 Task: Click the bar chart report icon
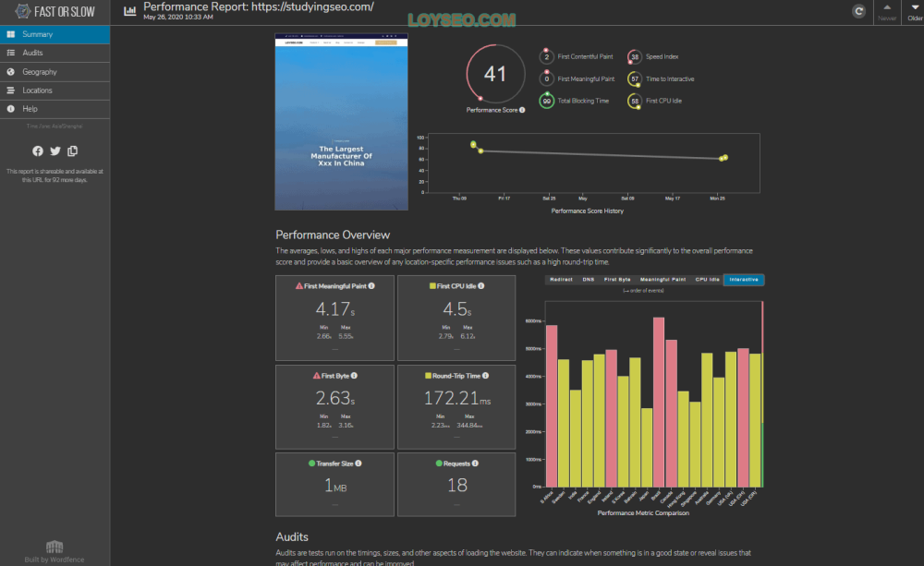[129, 10]
